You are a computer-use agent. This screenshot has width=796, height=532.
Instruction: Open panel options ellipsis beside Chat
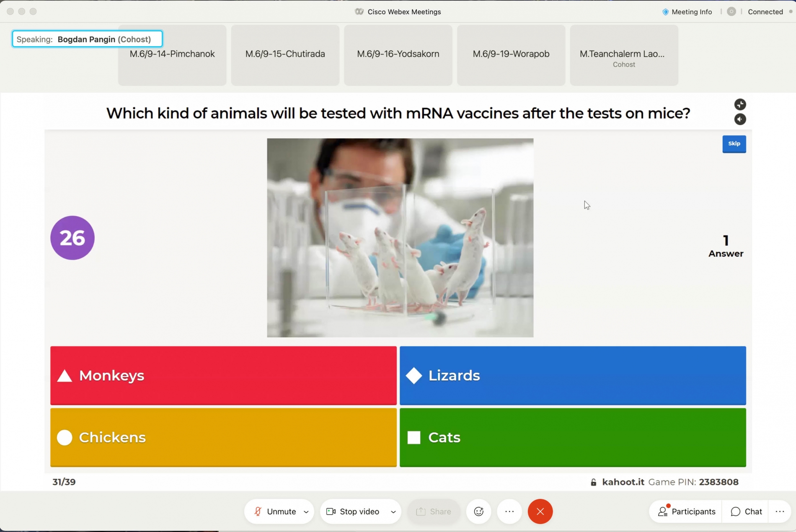click(780, 511)
